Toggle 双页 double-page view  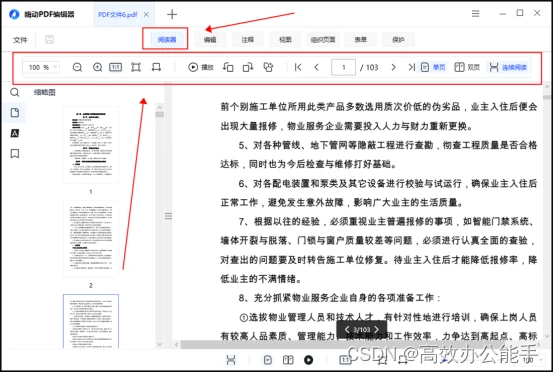point(467,67)
